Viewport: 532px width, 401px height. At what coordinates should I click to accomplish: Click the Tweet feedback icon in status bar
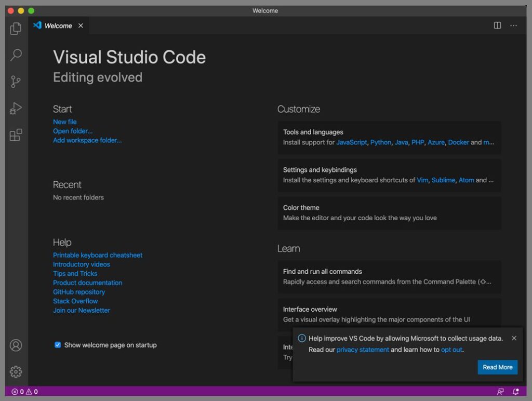(500, 392)
